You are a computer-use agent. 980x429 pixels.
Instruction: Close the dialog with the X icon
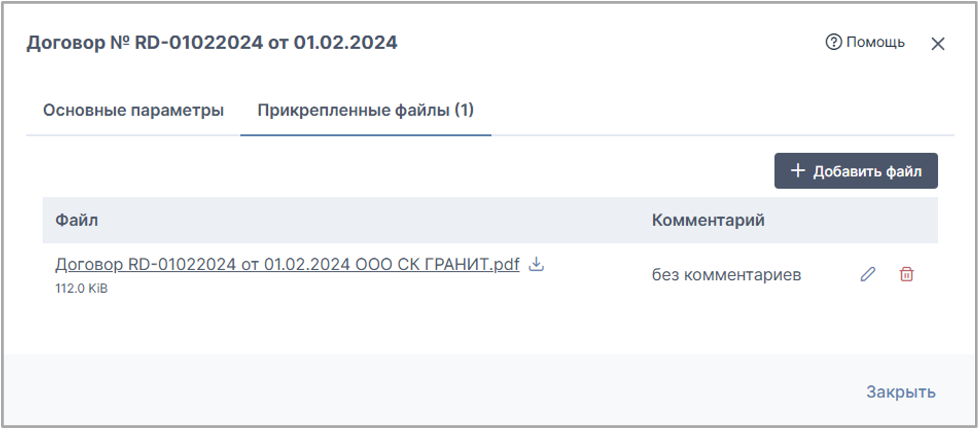(x=938, y=44)
